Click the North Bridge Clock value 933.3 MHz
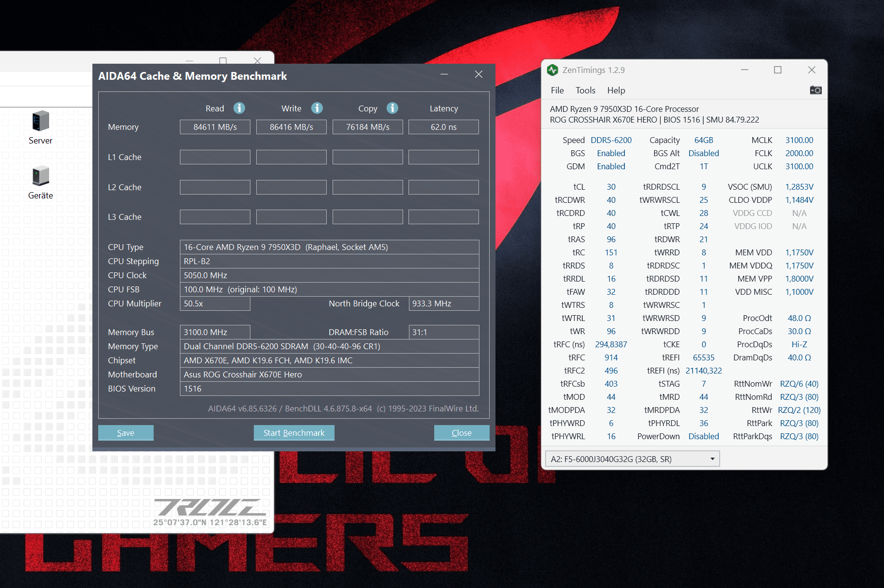884x588 pixels. click(443, 303)
